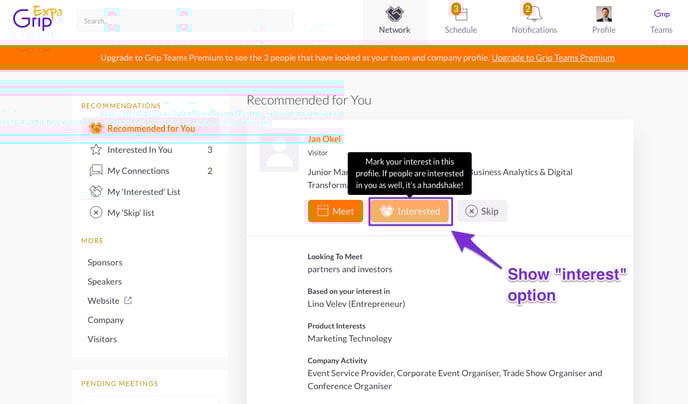This screenshot has width=688, height=404.
Task: Open Interested In You list
Action: click(140, 150)
